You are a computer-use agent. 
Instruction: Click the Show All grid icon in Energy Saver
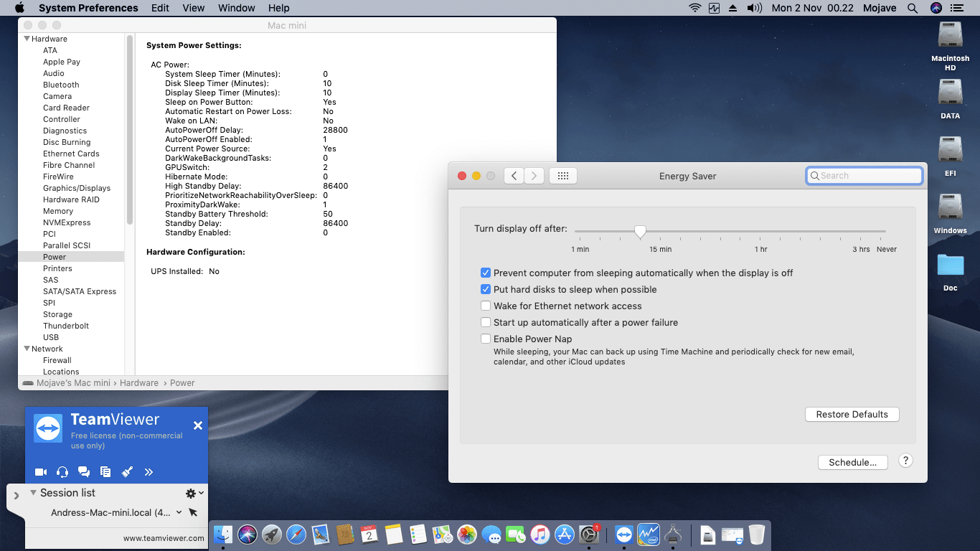563,176
